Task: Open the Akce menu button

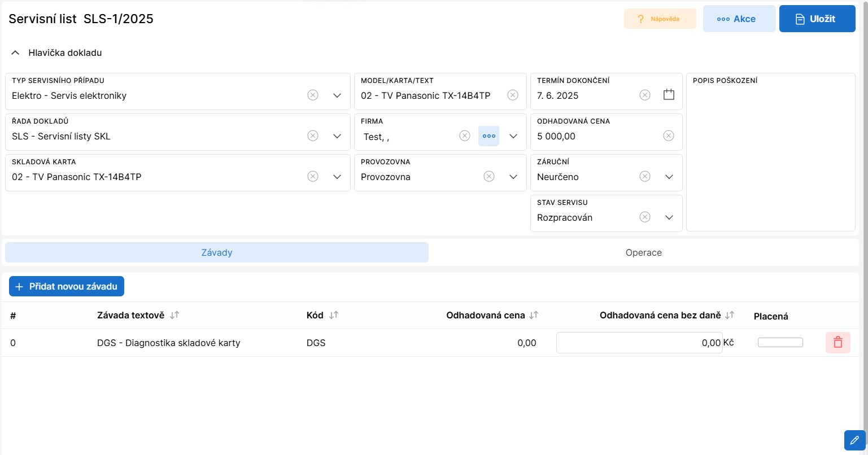Action: pyautogui.click(x=739, y=19)
